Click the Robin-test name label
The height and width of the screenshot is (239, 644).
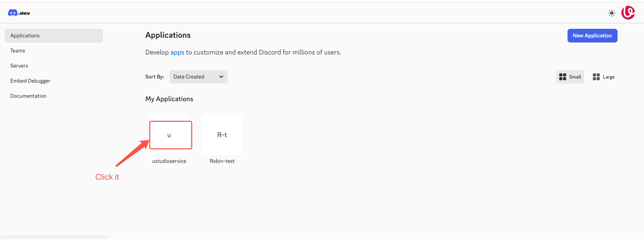222,161
